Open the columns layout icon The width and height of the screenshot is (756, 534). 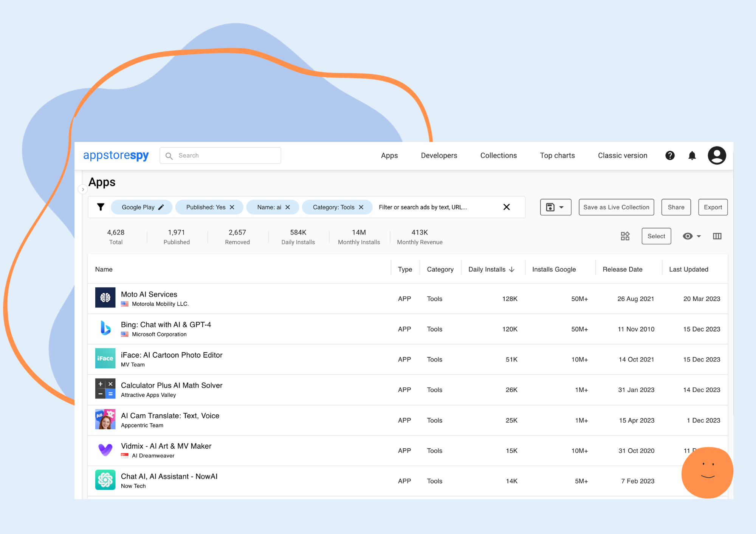[717, 236]
